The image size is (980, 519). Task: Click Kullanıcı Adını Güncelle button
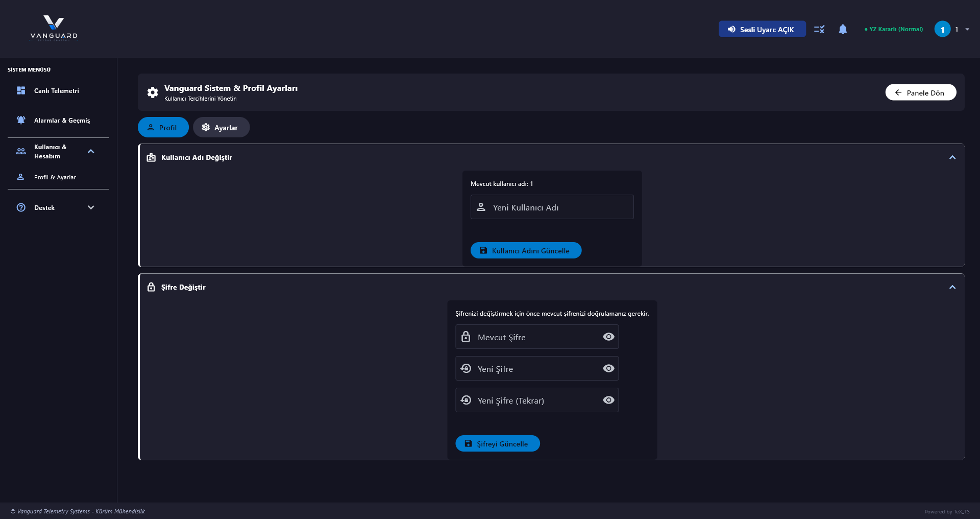pyautogui.click(x=526, y=250)
